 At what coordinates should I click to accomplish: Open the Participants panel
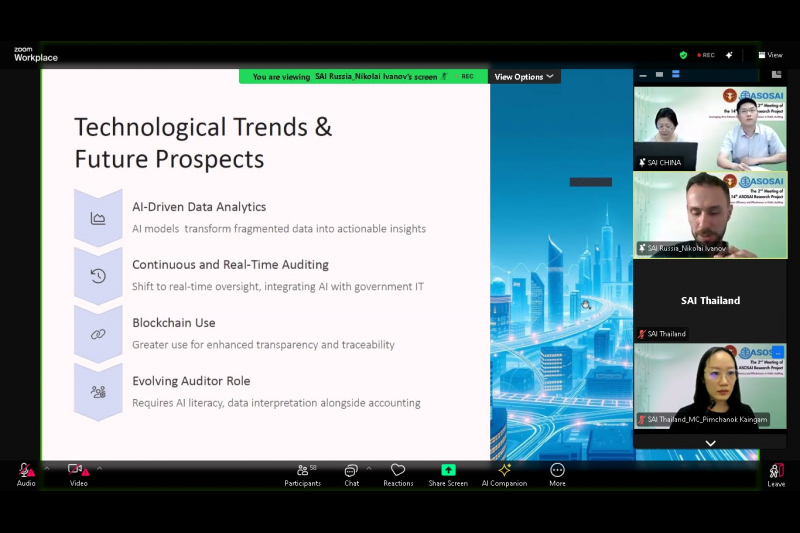click(x=302, y=474)
